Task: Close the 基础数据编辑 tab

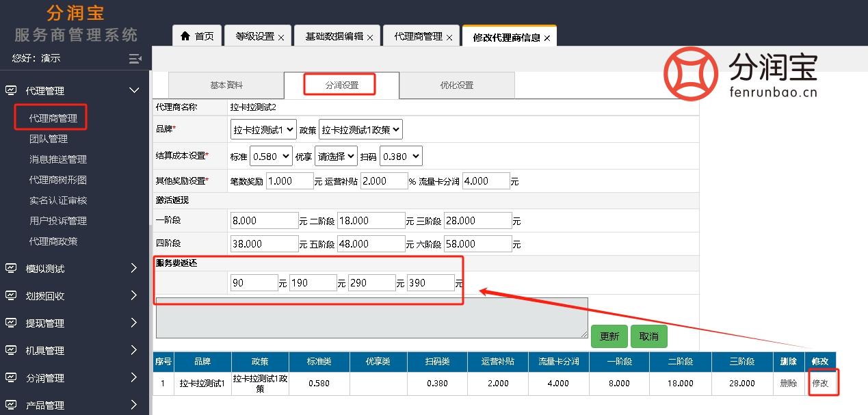Action: click(x=370, y=38)
